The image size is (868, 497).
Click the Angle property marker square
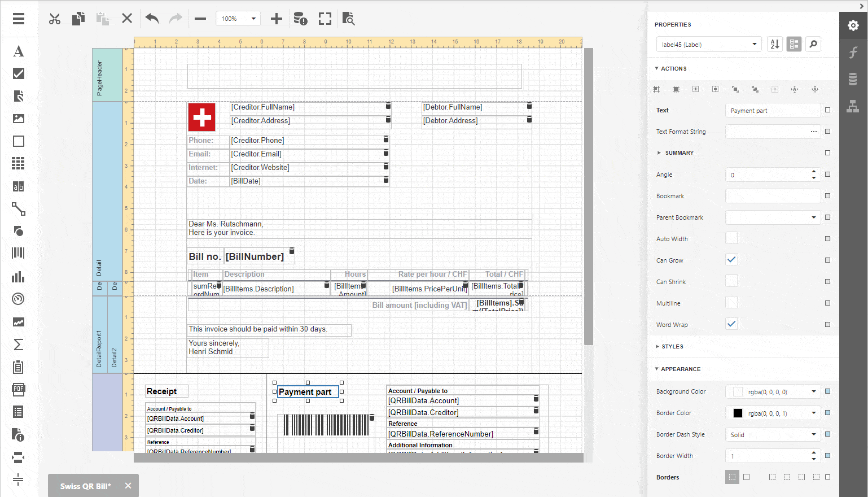coord(828,175)
